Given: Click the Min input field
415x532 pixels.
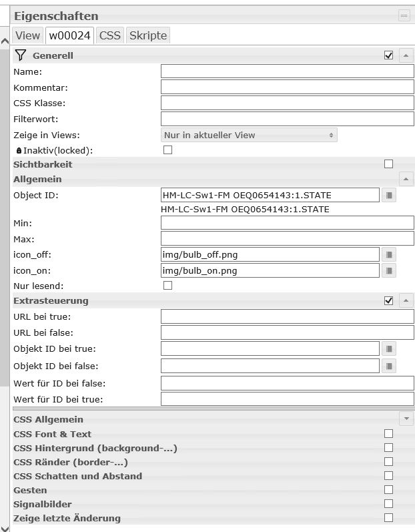Looking at the screenshot, I should click(x=287, y=223).
